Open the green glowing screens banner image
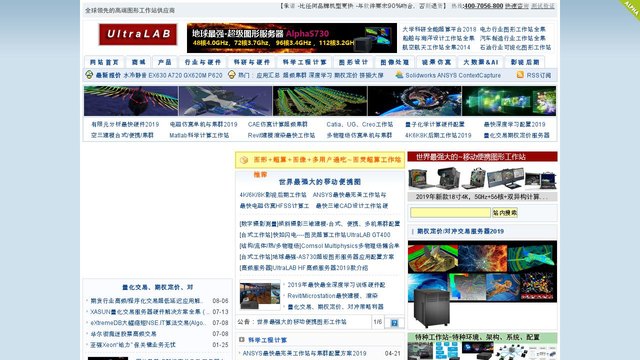This screenshot has height=360, width=640. click(509, 101)
